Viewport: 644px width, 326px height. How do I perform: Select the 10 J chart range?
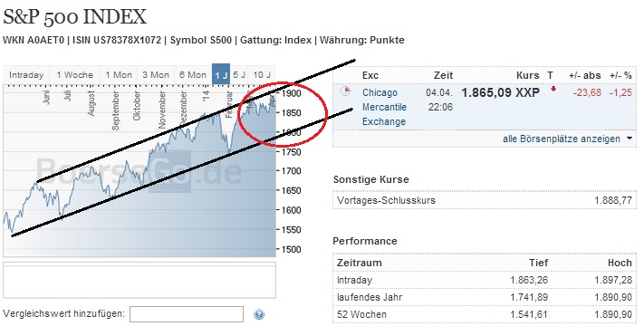point(262,75)
